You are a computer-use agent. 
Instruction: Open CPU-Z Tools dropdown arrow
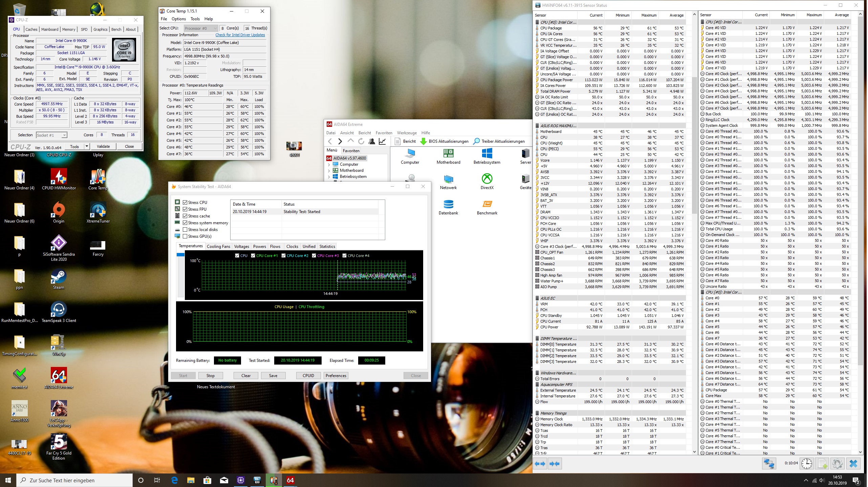point(87,146)
